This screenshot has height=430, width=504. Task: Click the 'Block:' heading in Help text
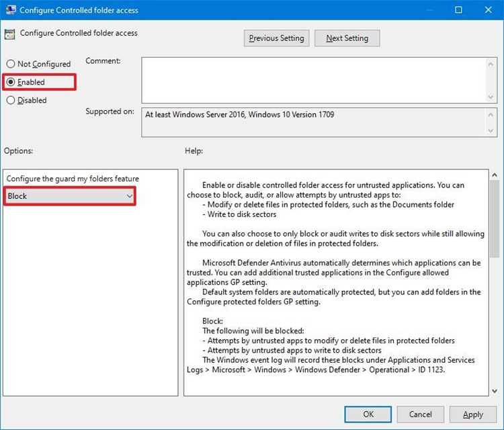click(212, 321)
